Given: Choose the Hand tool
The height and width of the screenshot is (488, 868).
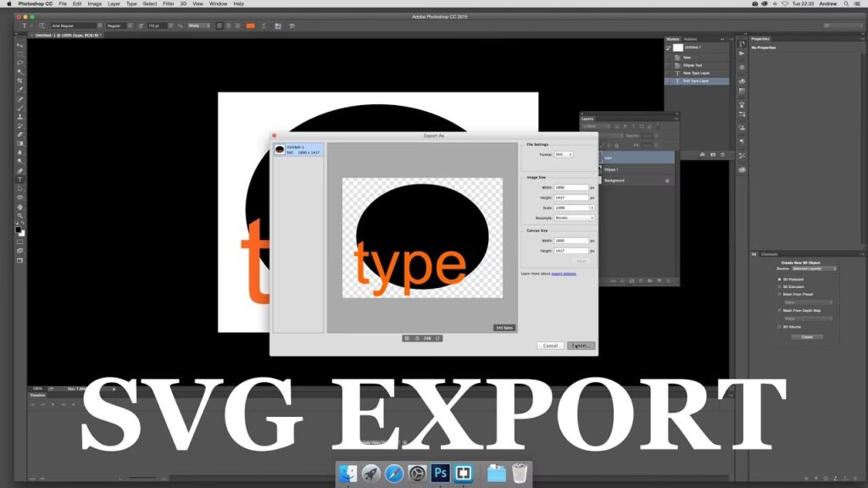Looking at the screenshot, I should [20, 207].
